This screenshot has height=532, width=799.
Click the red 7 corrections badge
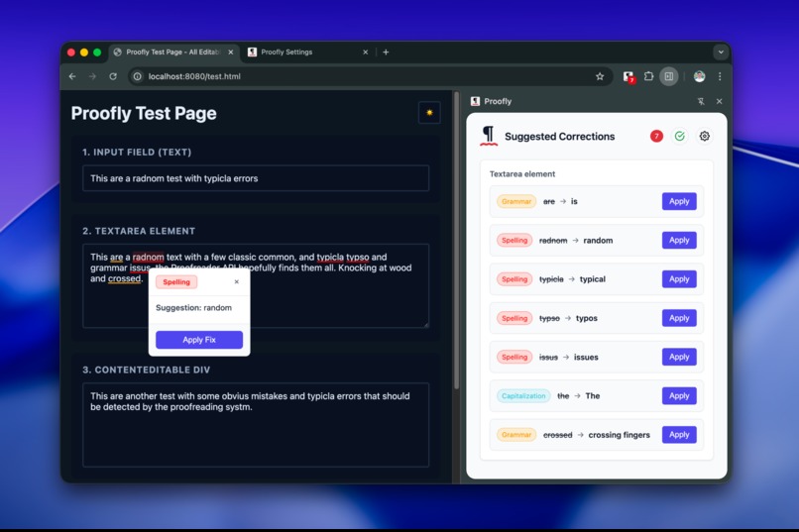(x=656, y=136)
